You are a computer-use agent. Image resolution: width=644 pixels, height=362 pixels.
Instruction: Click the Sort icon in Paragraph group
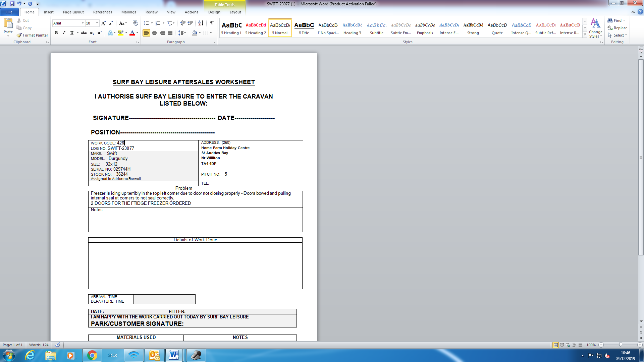[201, 23]
